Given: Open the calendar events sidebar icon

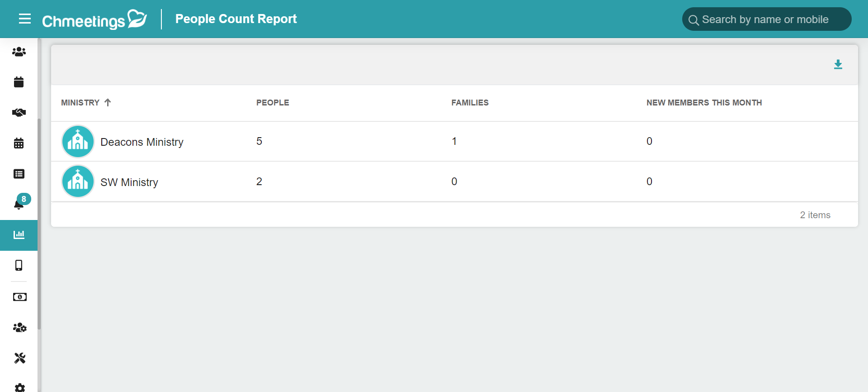Looking at the screenshot, I should click(x=19, y=82).
